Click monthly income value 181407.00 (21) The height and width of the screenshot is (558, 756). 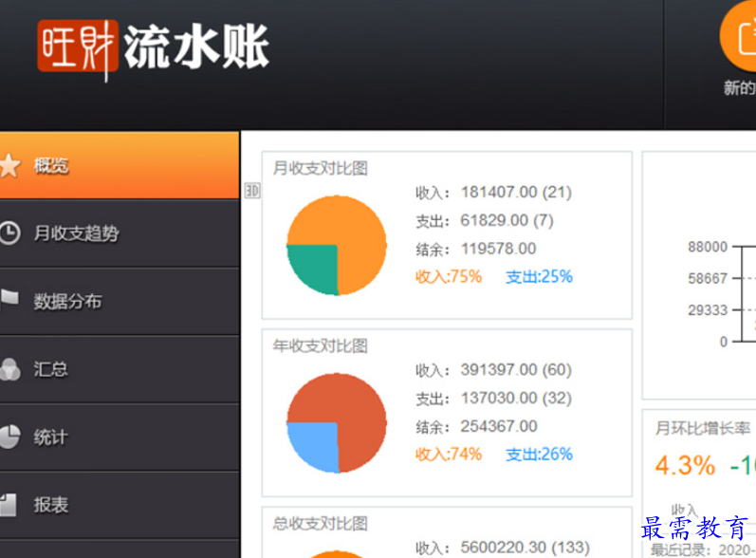(516, 192)
